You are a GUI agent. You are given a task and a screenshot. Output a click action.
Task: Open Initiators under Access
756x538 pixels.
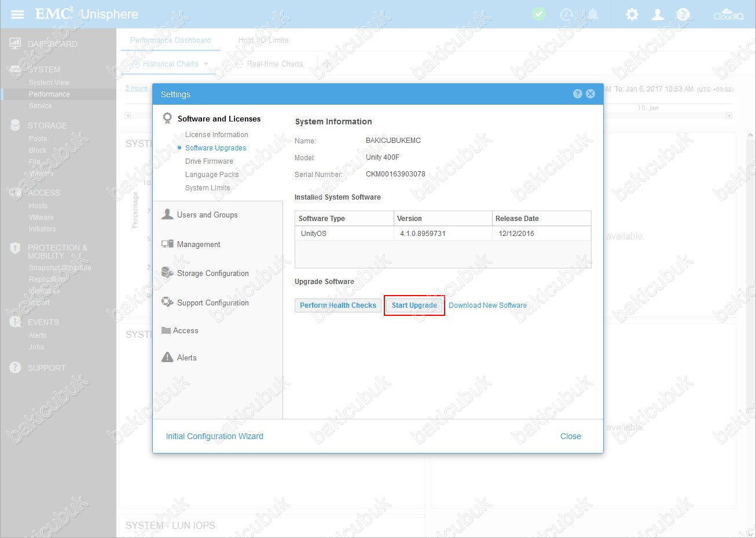(42, 229)
